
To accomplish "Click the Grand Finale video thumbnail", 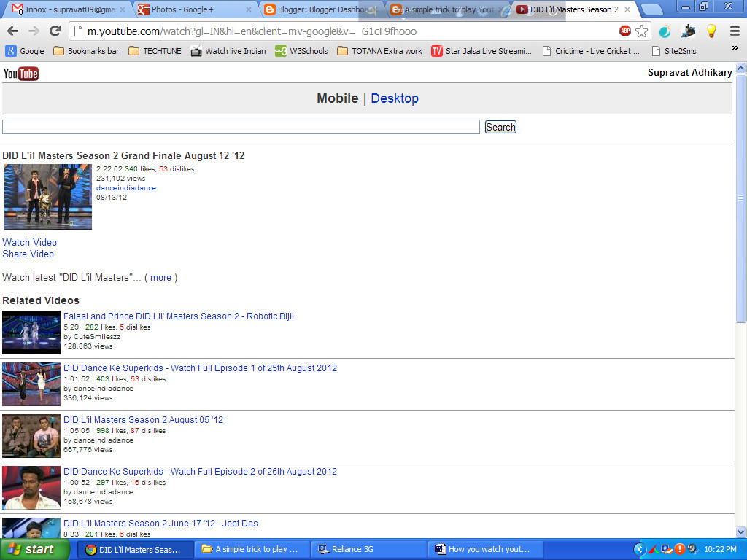I will click(x=48, y=197).
